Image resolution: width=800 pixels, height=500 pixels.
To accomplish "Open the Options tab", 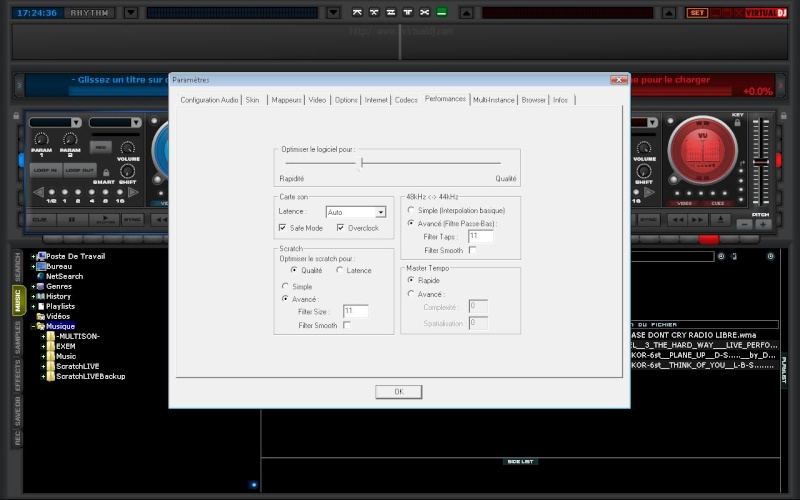I will (346, 100).
